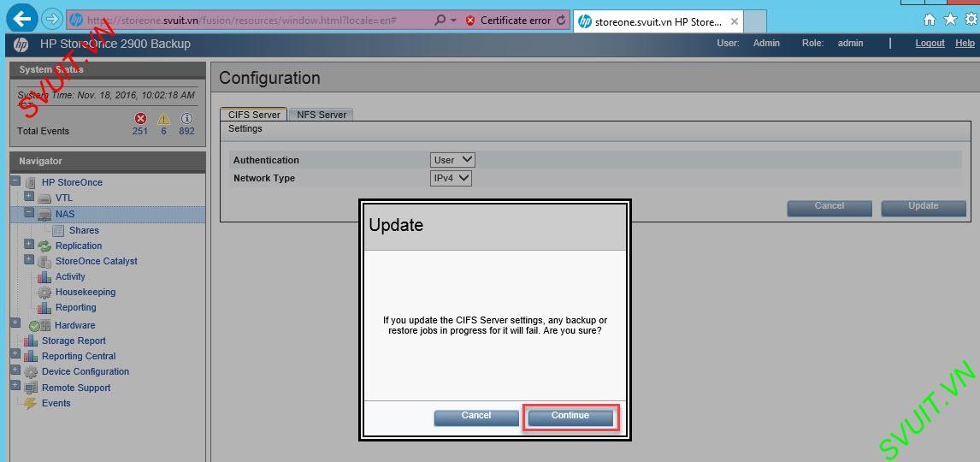Switch to the NFS Server tab
The height and width of the screenshot is (462, 980).
(x=322, y=115)
